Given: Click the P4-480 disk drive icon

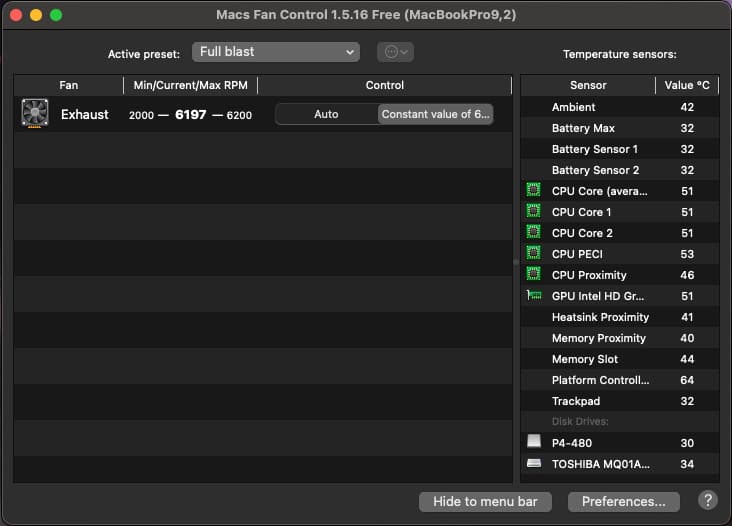Looking at the screenshot, I should 534,441.
